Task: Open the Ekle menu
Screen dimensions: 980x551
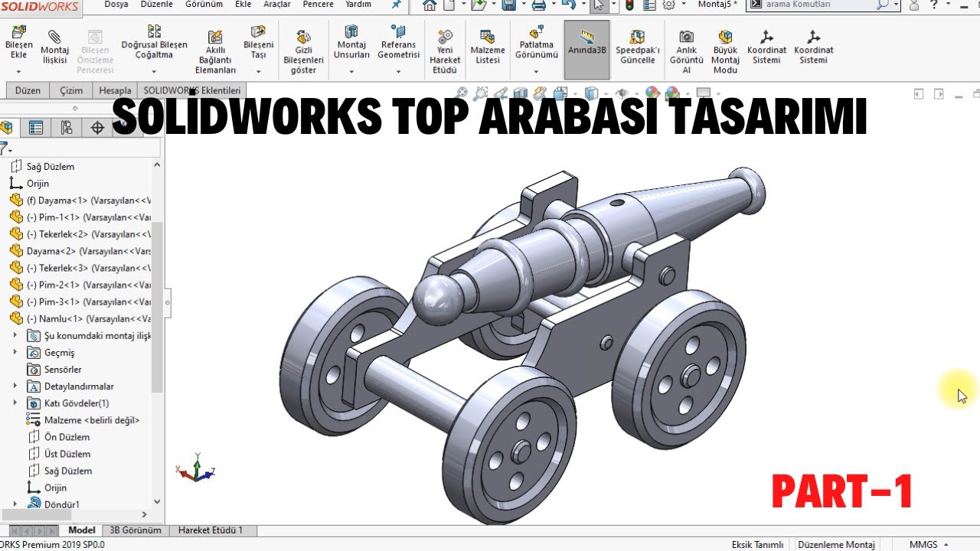Action: (243, 5)
